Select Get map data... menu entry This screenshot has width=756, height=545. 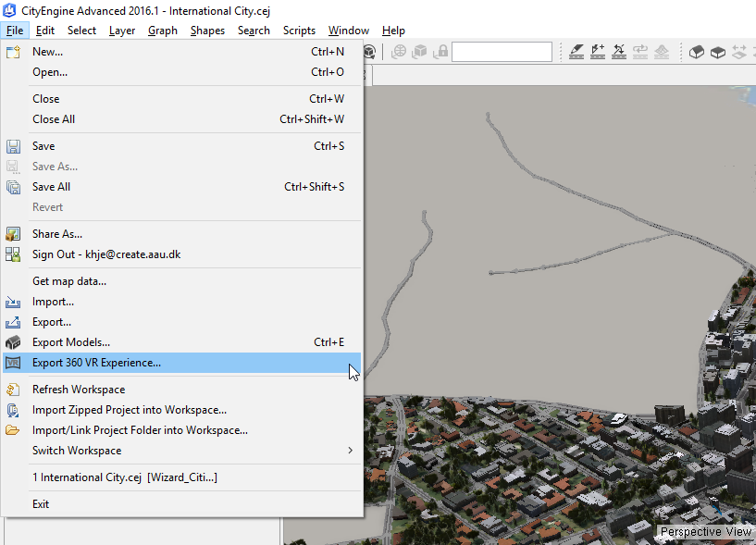point(181,281)
